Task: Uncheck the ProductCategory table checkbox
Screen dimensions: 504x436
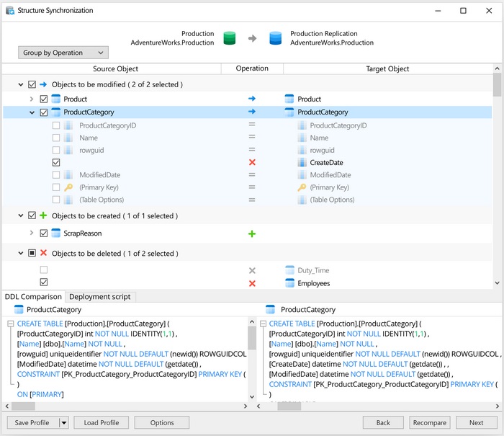Action: (44, 112)
